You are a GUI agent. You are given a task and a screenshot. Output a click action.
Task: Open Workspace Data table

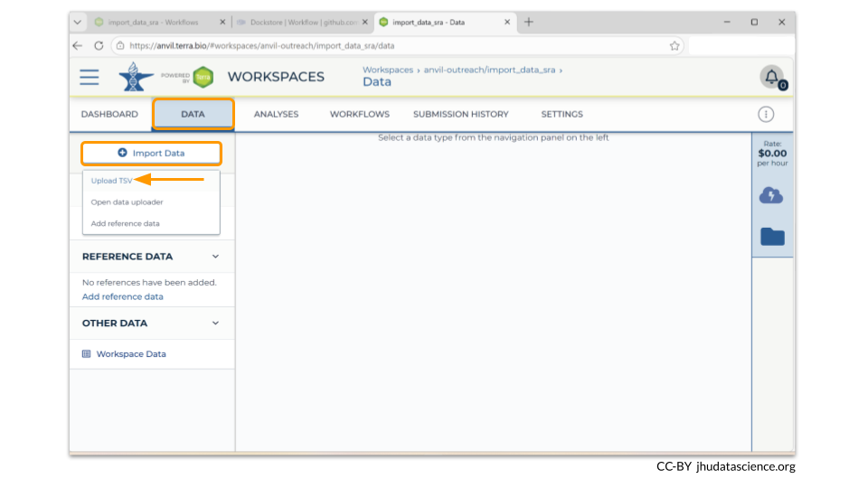(130, 354)
